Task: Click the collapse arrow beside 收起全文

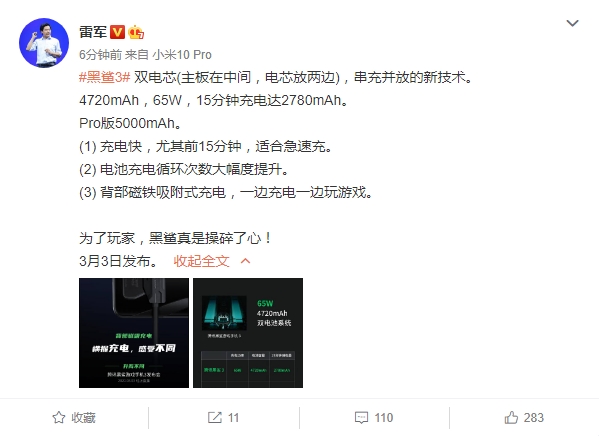Action: pyautogui.click(x=246, y=261)
